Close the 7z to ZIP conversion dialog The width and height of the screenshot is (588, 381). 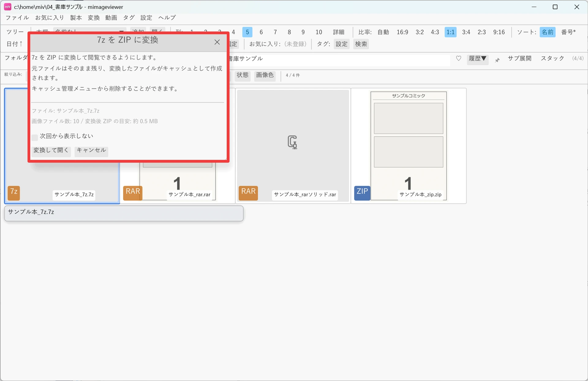tap(217, 42)
